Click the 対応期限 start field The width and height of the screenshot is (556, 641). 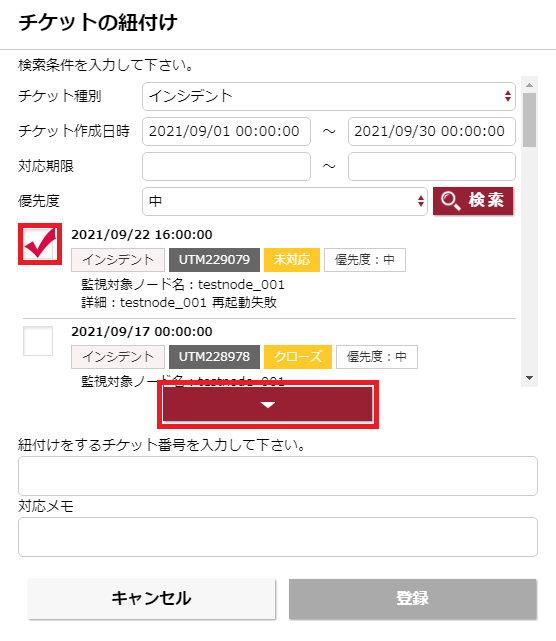pos(226,166)
